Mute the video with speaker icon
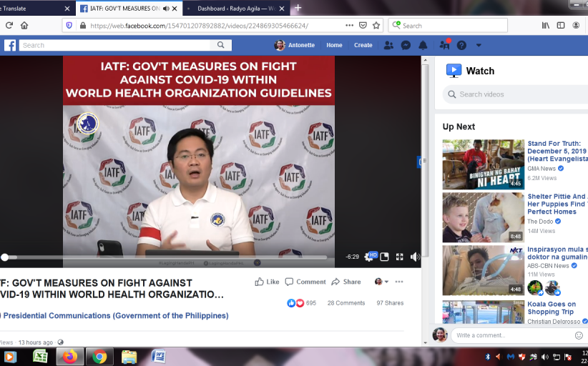Image resolution: width=588 pixels, height=366 pixels. (415, 257)
